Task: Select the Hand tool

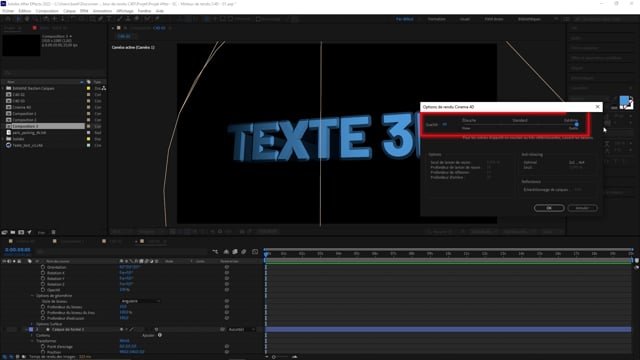Action: pos(27,19)
